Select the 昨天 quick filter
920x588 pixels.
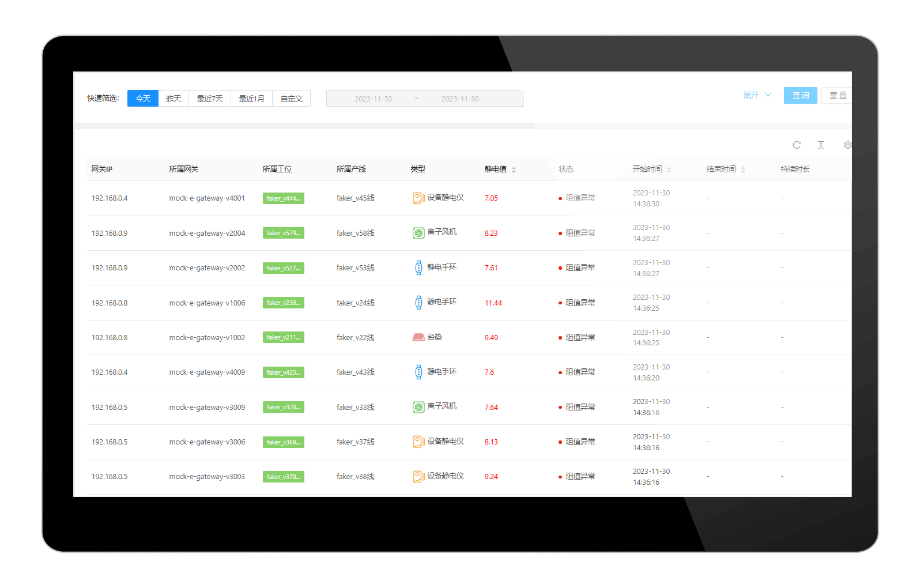(174, 99)
